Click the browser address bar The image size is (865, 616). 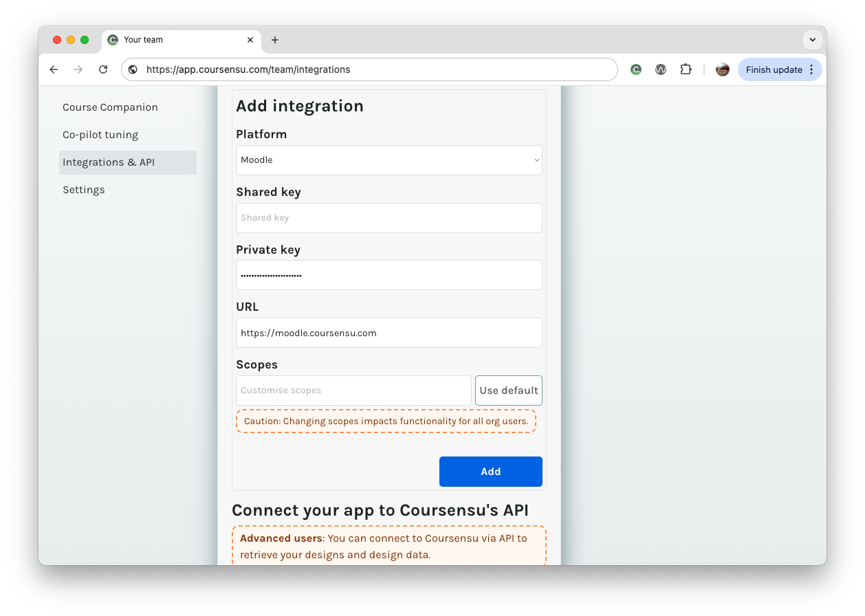(369, 69)
